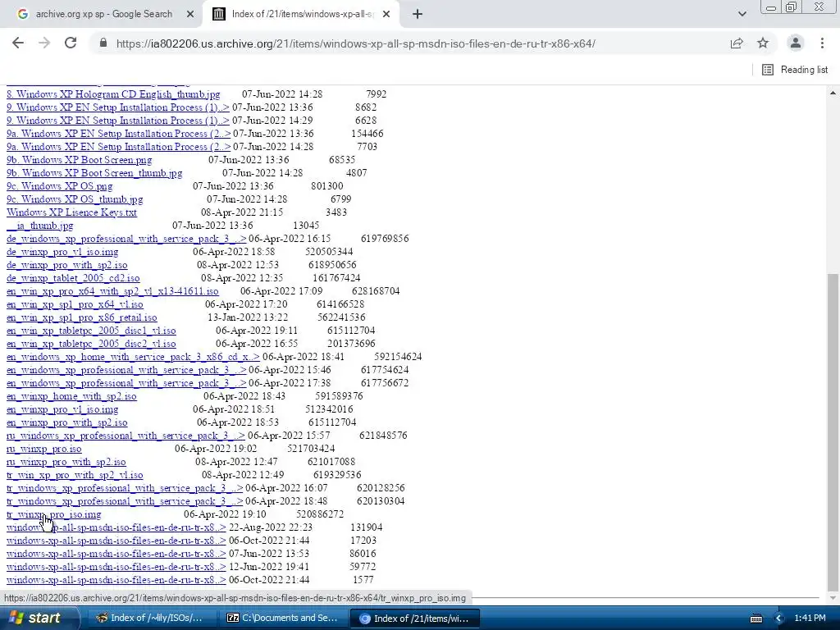Open windows-xp-all-sp link dated 07-Jun-2022 13:53
The height and width of the screenshot is (630, 840).
116,554
